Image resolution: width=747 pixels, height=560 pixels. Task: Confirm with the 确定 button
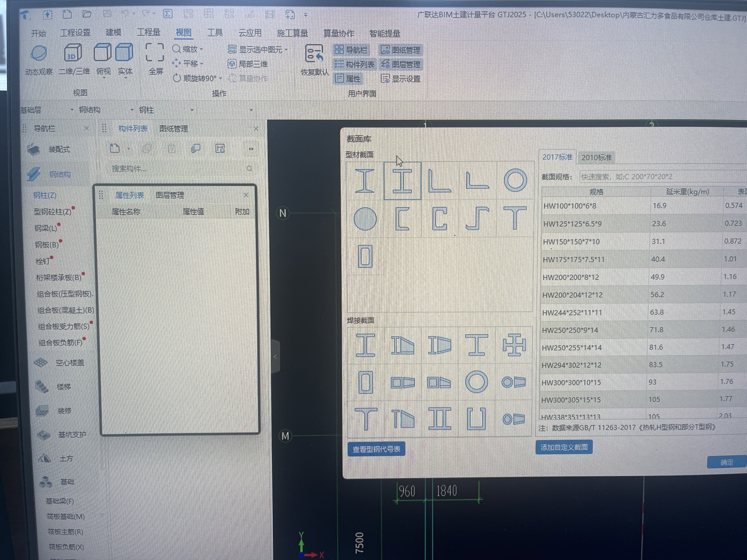click(x=726, y=462)
